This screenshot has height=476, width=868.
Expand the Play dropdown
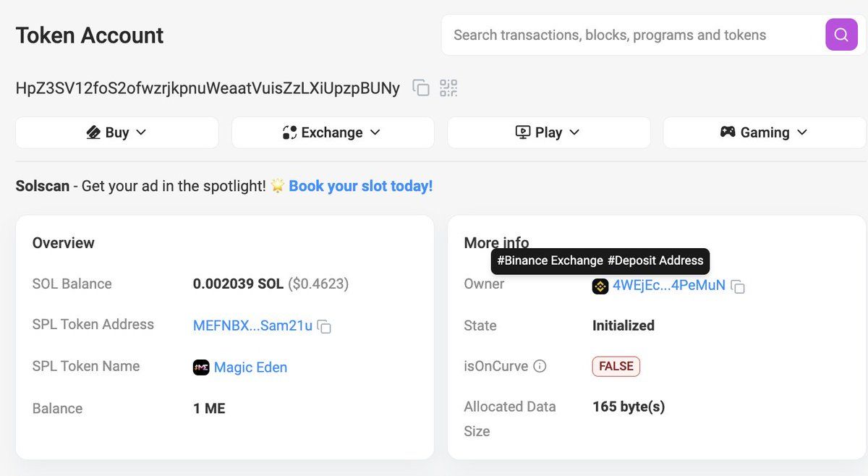[x=548, y=132]
